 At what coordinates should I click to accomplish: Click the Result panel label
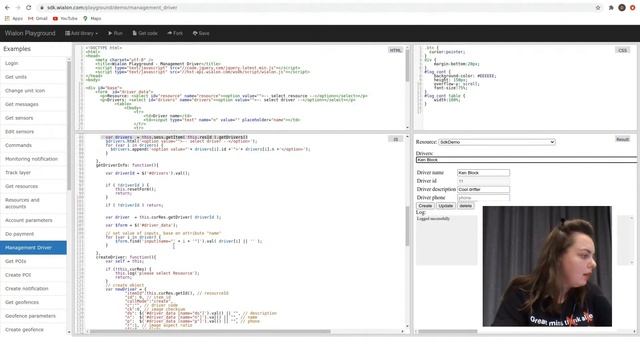pos(622,139)
